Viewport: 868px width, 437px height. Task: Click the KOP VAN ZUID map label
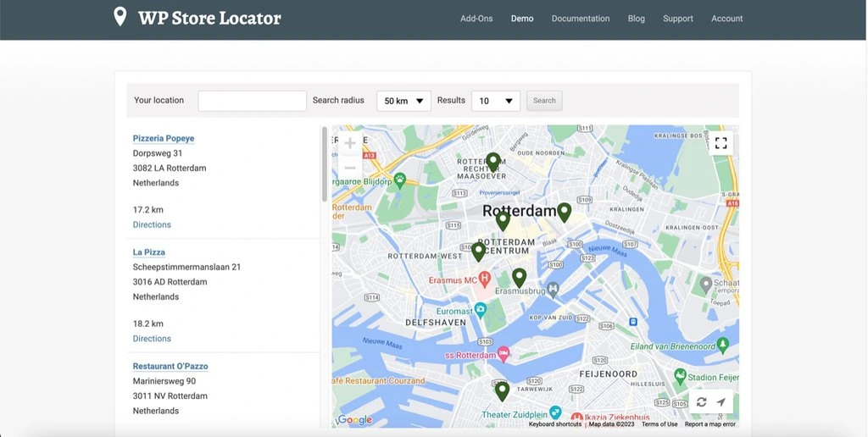click(550, 318)
